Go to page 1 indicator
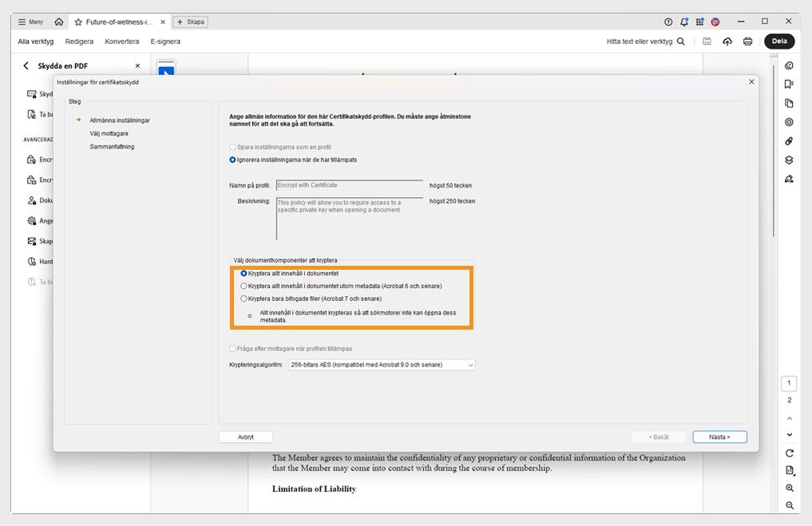This screenshot has height=526, width=812. pyautogui.click(x=789, y=383)
